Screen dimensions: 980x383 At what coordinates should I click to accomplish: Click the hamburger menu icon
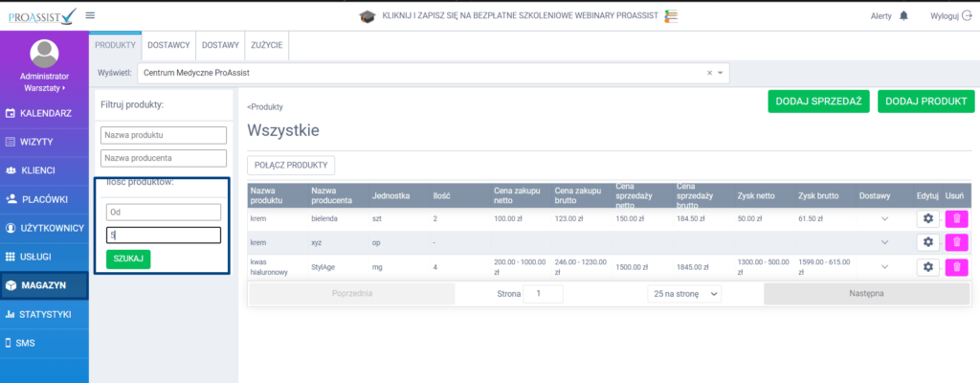(x=90, y=15)
